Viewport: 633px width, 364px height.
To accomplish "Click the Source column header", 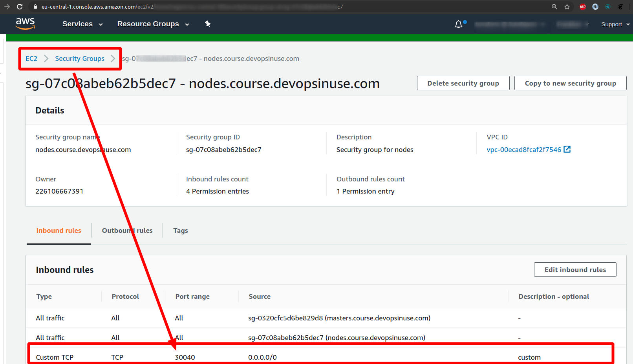I will coord(260,296).
